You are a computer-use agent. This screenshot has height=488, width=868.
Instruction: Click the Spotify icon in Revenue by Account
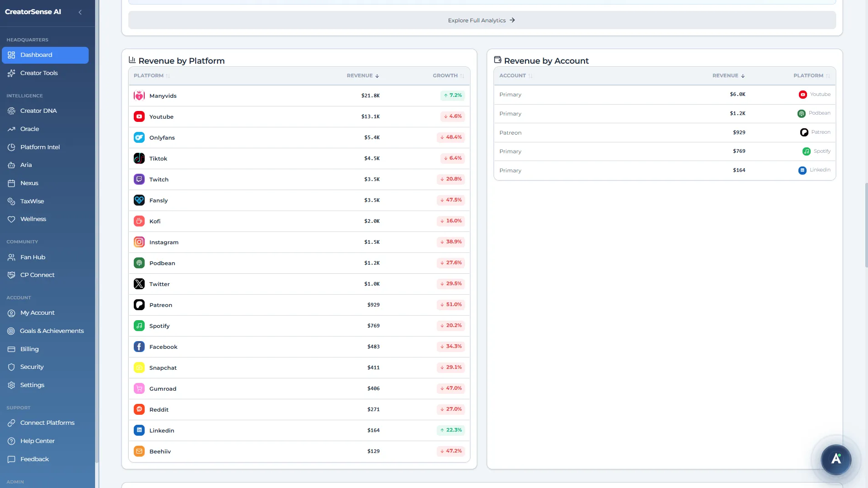click(x=805, y=151)
